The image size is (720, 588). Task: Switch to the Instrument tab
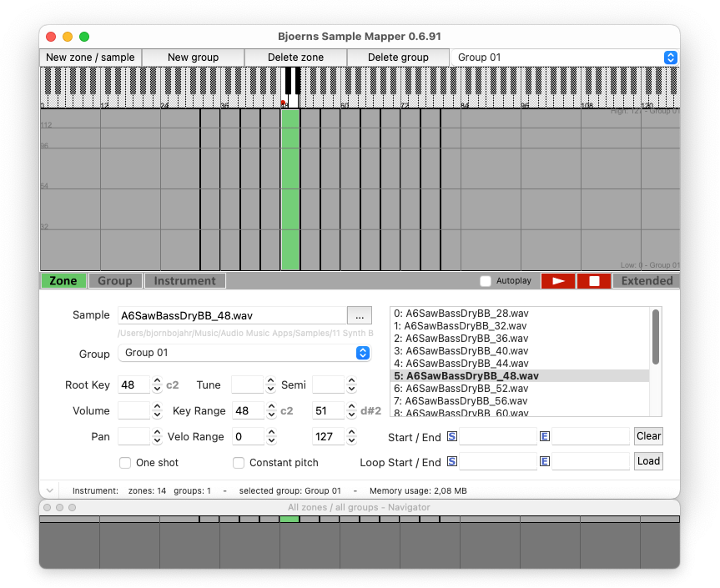[184, 281]
